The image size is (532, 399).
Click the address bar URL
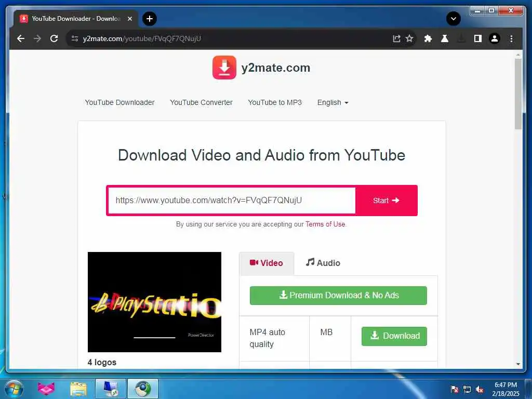point(142,38)
